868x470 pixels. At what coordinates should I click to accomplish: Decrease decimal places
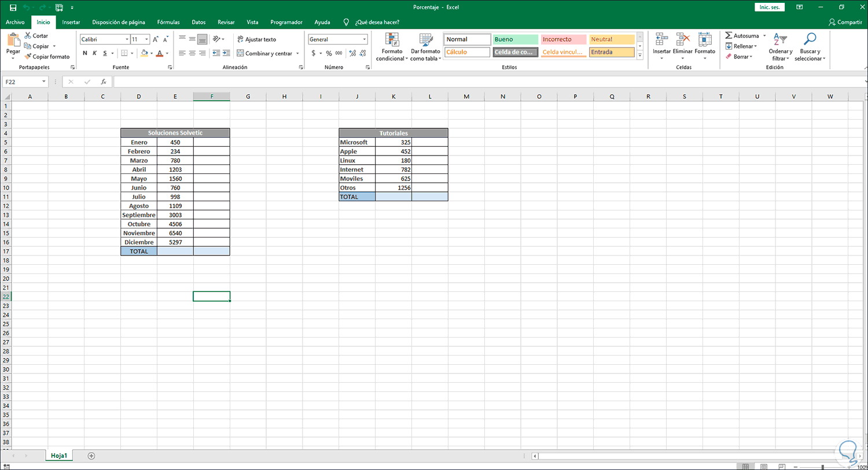(x=363, y=53)
